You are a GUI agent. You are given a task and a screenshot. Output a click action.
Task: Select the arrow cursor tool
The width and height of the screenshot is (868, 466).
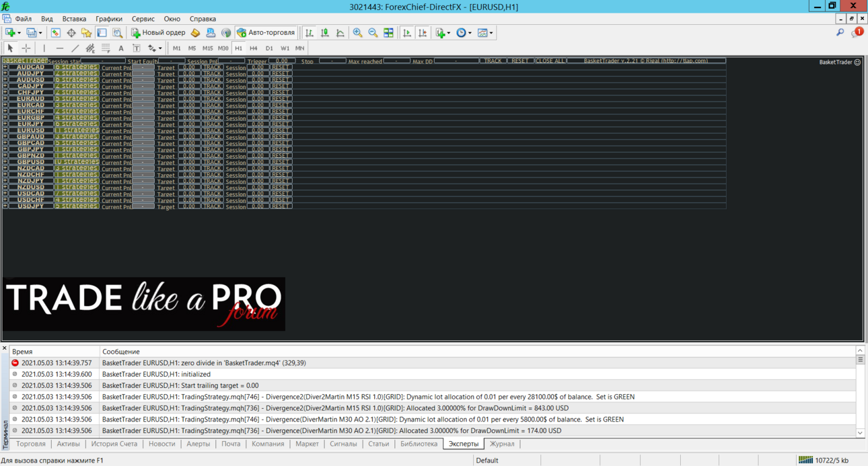[10, 48]
